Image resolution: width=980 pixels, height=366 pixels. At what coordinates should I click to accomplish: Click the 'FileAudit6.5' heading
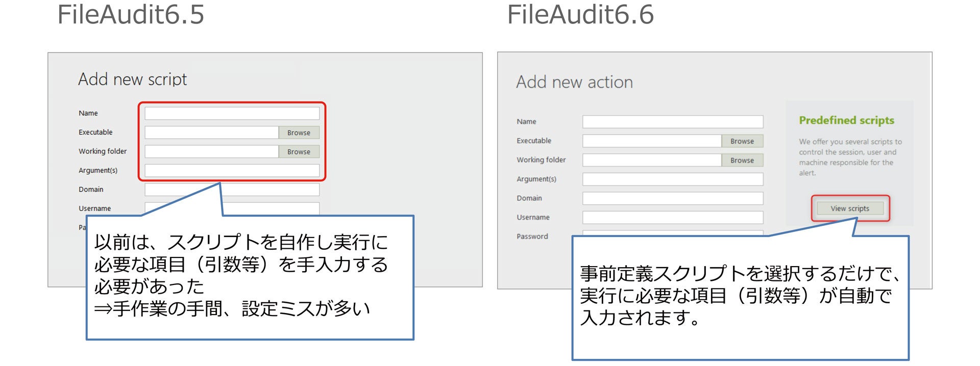[x=131, y=14]
